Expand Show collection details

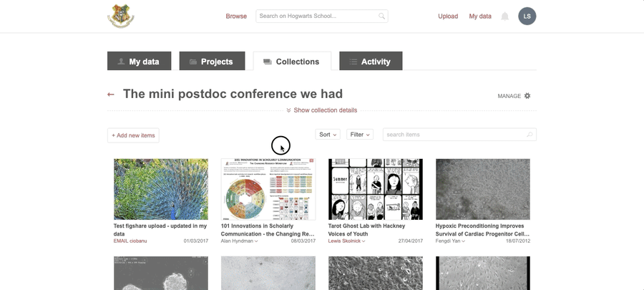pos(322,110)
